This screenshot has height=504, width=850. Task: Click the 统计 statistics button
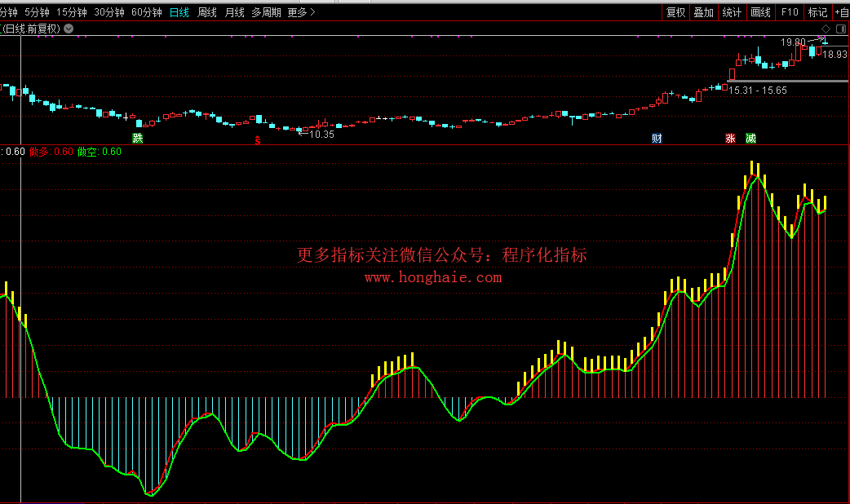pyautogui.click(x=732, y=12)
